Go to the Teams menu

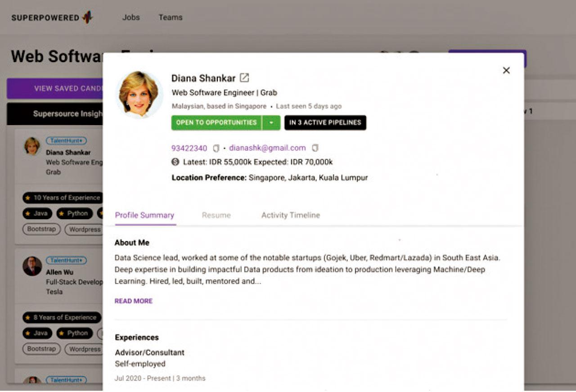coord(171,18)
